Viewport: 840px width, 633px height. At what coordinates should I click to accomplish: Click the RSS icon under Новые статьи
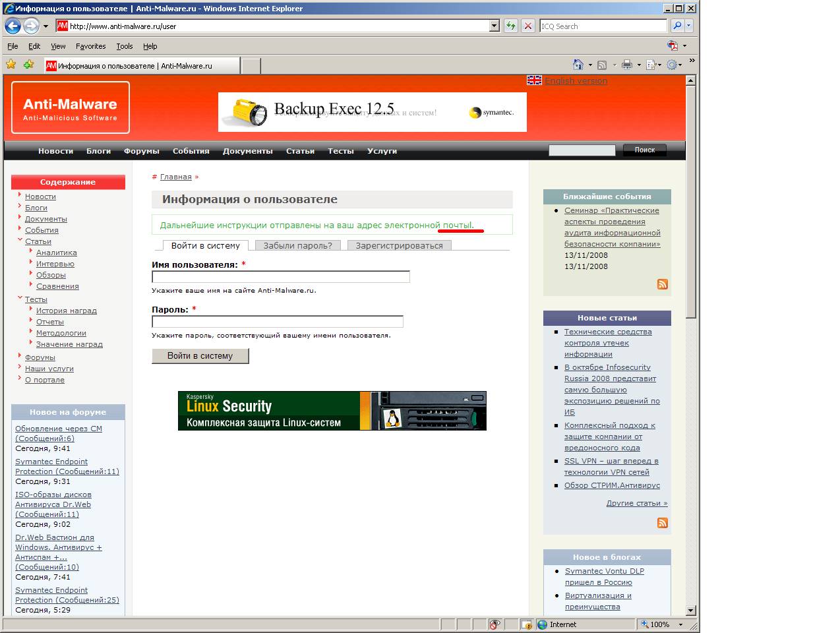point(663,523)
